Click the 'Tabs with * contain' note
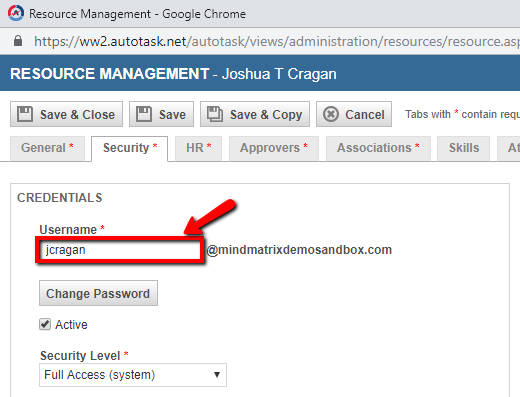Image resolution: width=520 pixels, height=397 pixels. [462, 114]
